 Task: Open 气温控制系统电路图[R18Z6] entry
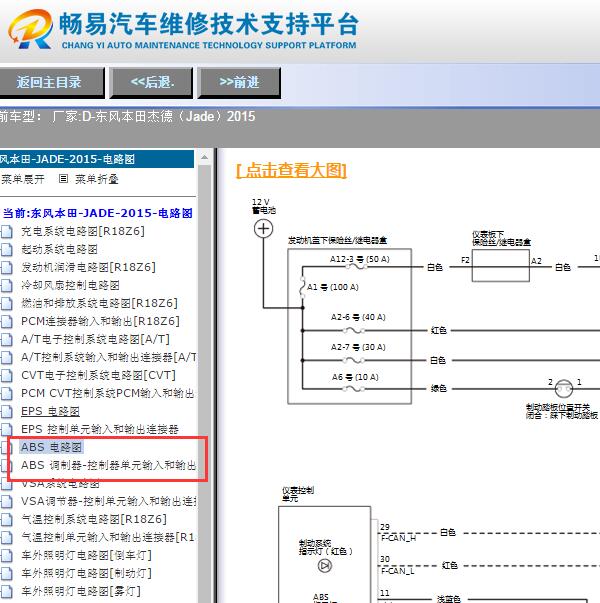(x=94, y=519)
